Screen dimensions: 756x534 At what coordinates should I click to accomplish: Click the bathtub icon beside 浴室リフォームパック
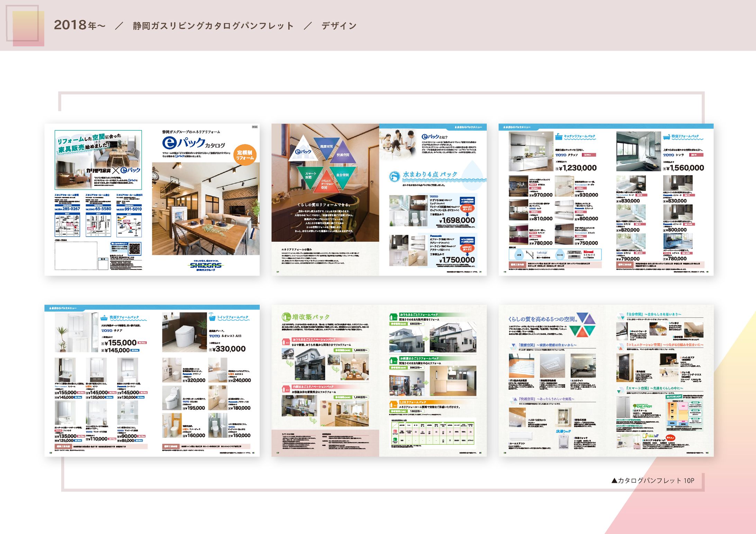pos(666,137)
